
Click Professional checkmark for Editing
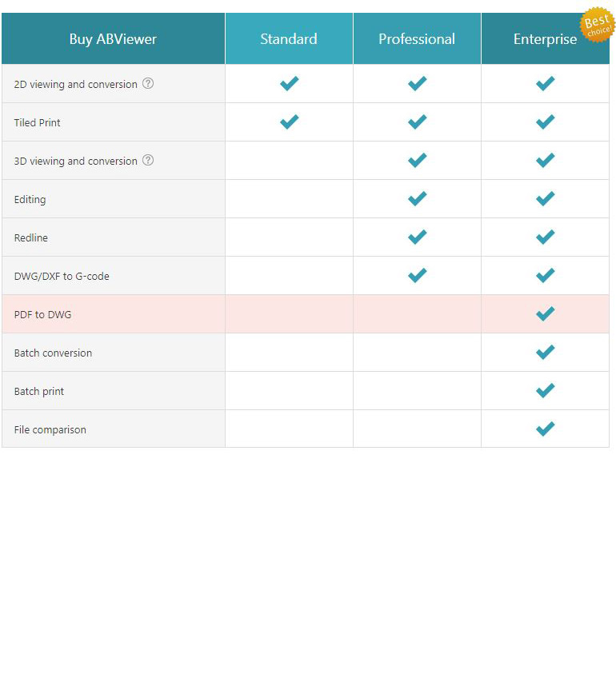pyautogui.click(x=418, y=198)
